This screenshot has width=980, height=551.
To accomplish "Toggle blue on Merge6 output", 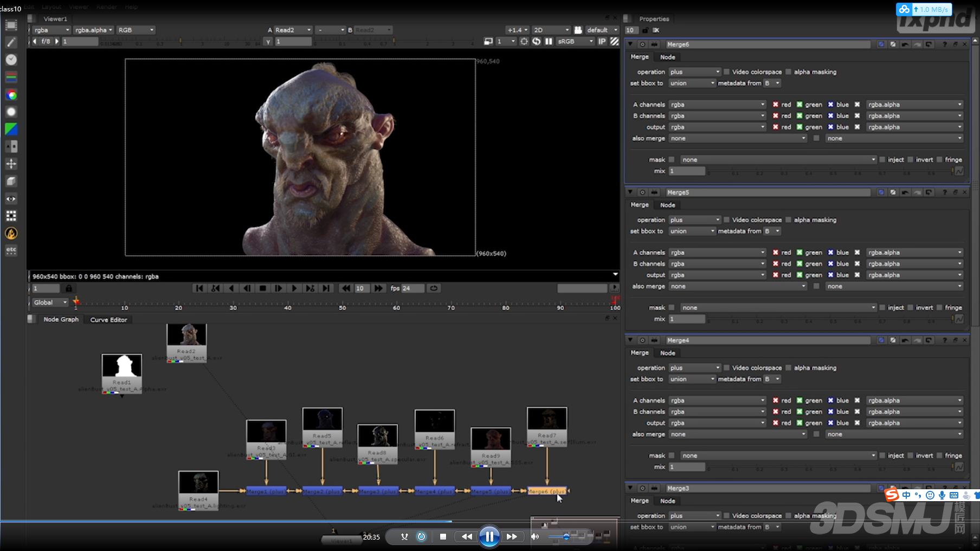I will coord(830,127).
